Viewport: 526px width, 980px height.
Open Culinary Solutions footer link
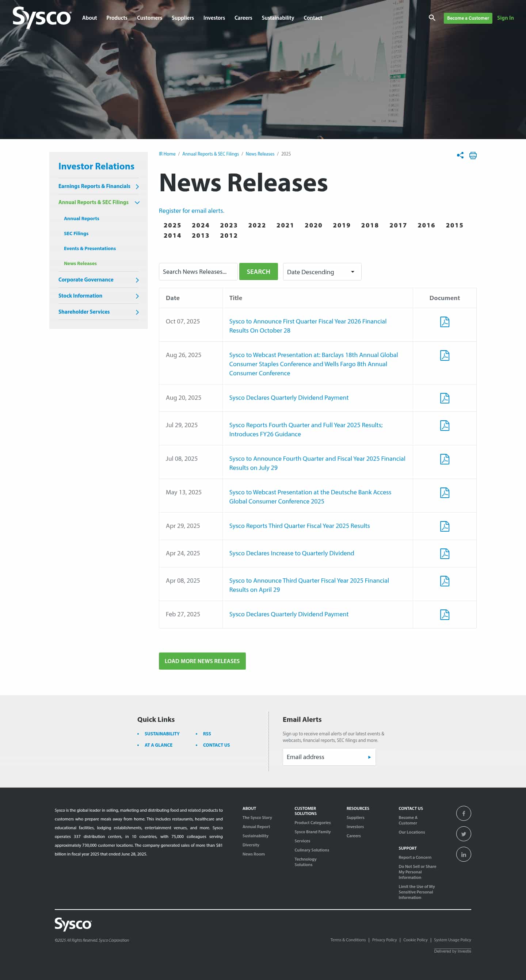312,850
